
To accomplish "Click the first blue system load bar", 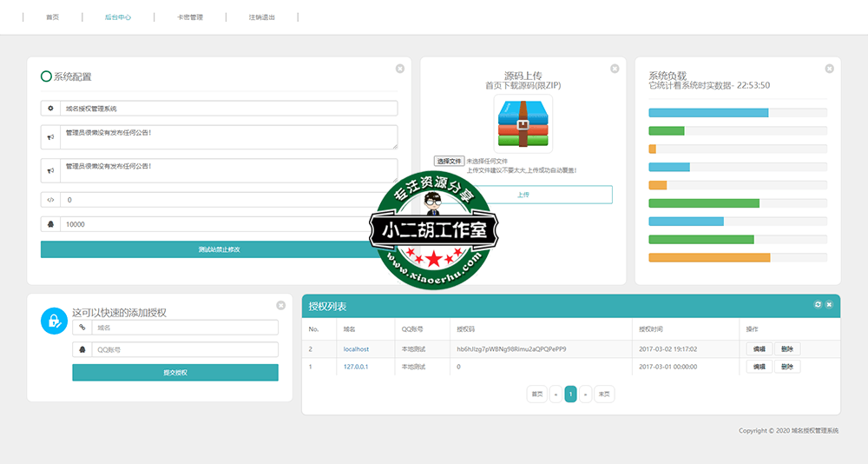I will pos(708,113).
